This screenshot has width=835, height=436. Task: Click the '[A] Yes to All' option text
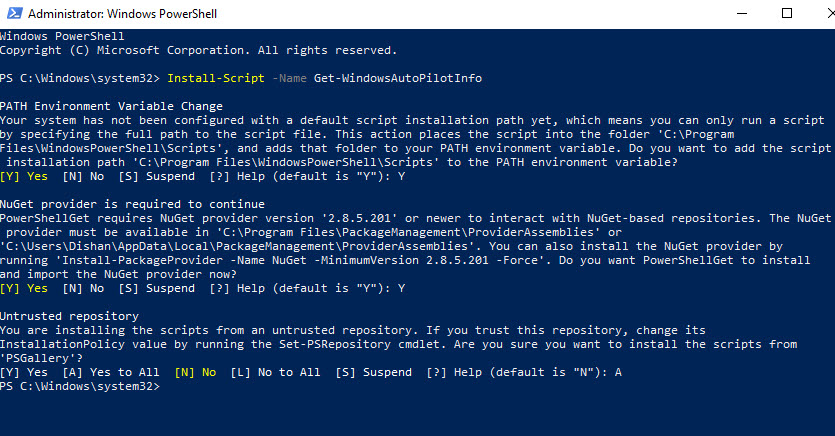111,372
